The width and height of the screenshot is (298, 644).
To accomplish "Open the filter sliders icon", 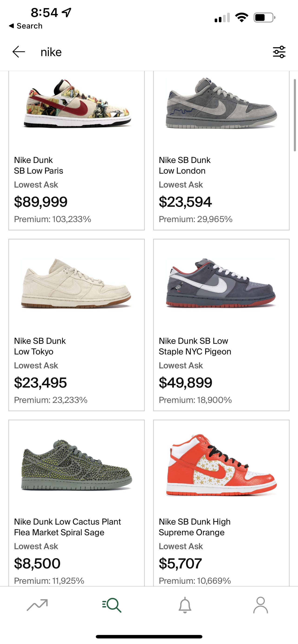I will (279, 52).
